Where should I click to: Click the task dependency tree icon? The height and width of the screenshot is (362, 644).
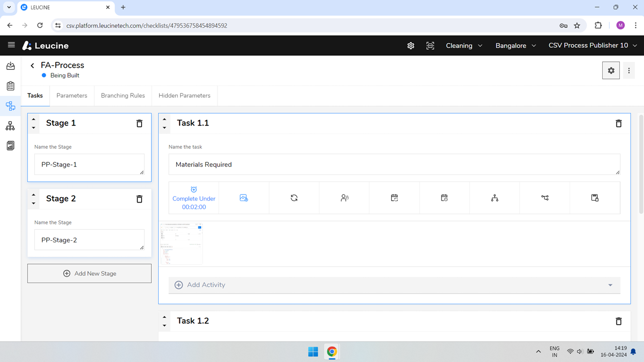click(495, 198)
